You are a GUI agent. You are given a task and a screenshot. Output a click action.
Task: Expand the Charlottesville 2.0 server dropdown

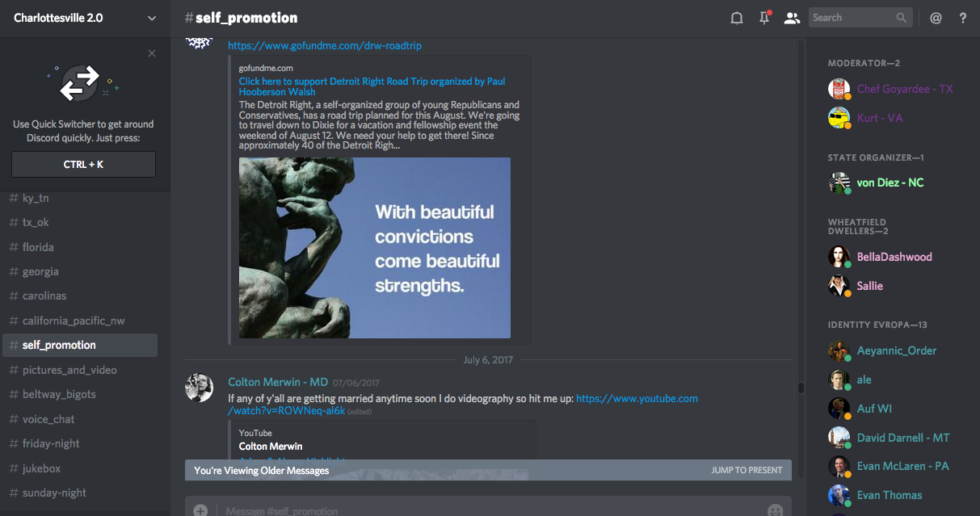point(152,18)
